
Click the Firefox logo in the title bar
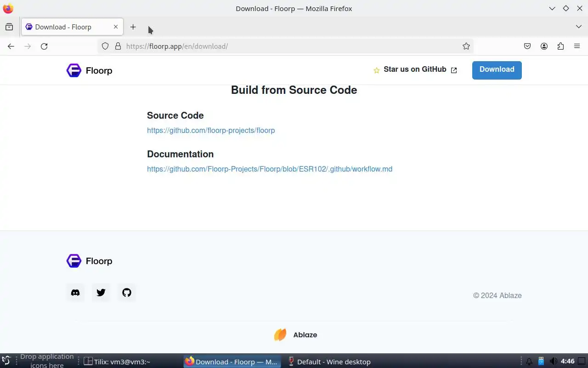click(8, 8)
